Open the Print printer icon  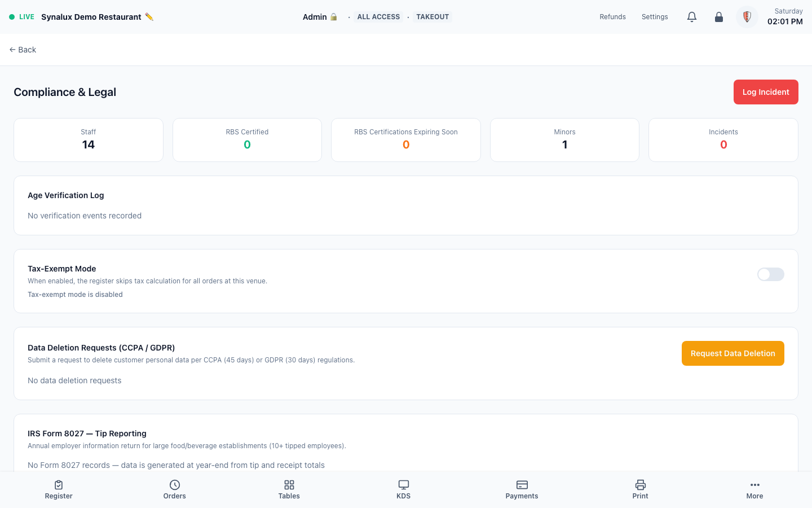[x=641, y=485]
